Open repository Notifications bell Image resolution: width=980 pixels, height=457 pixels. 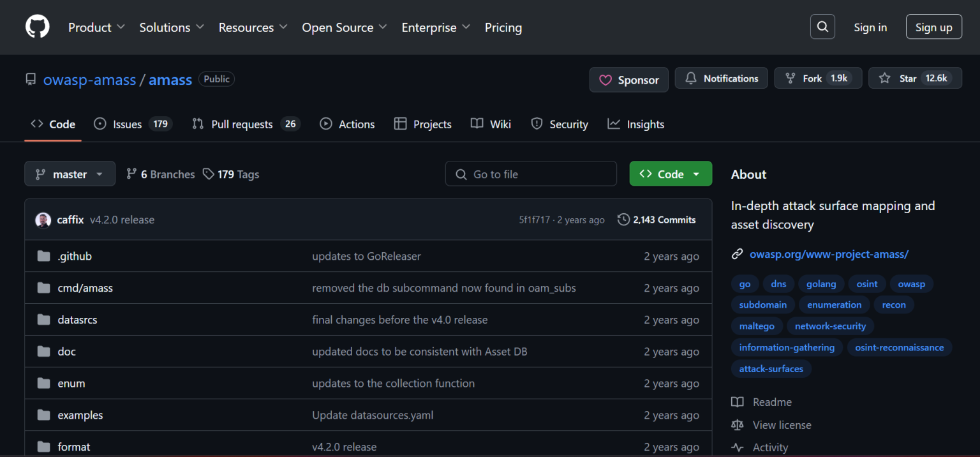click(x=721, y=78)
